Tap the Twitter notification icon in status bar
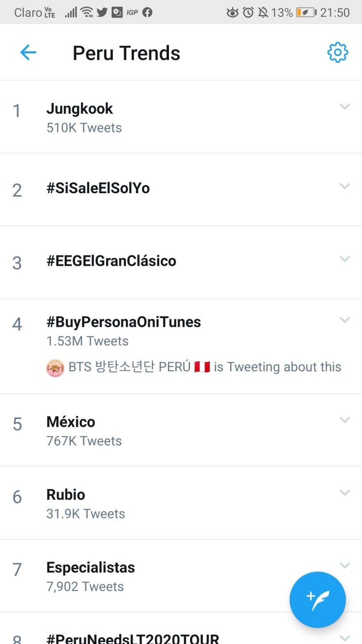Screen dimensions: 362x644 (102, 12)
